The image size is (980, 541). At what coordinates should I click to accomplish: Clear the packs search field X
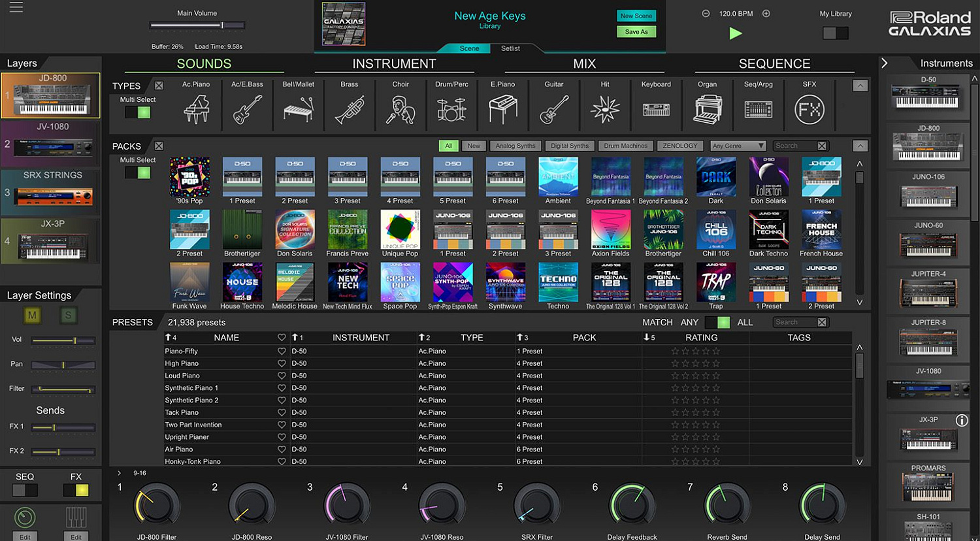822,146
